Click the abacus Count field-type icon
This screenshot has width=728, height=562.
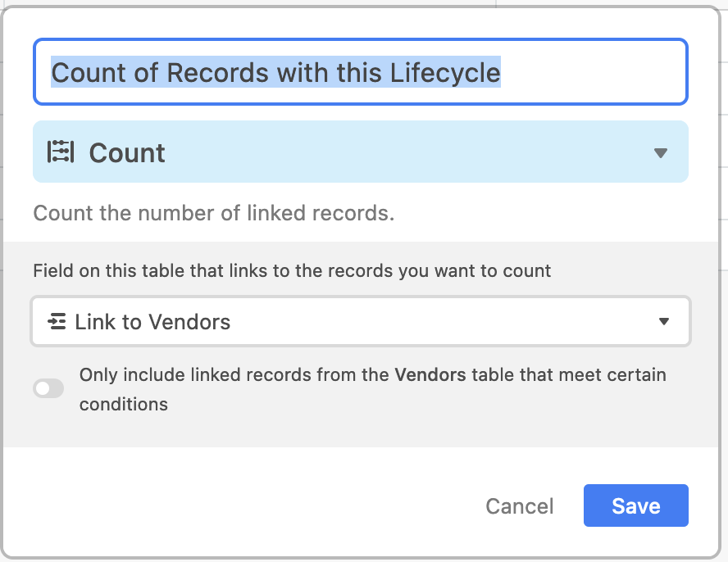click(61, 152)
